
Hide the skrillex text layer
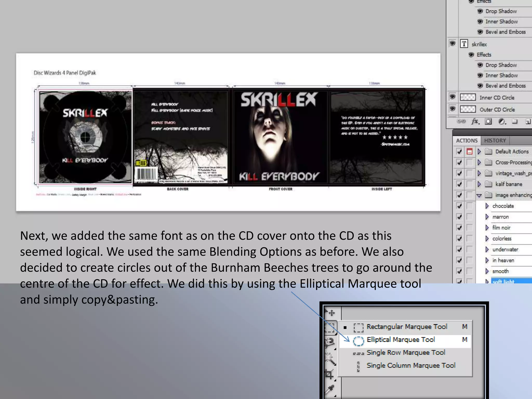coord(453,43)
